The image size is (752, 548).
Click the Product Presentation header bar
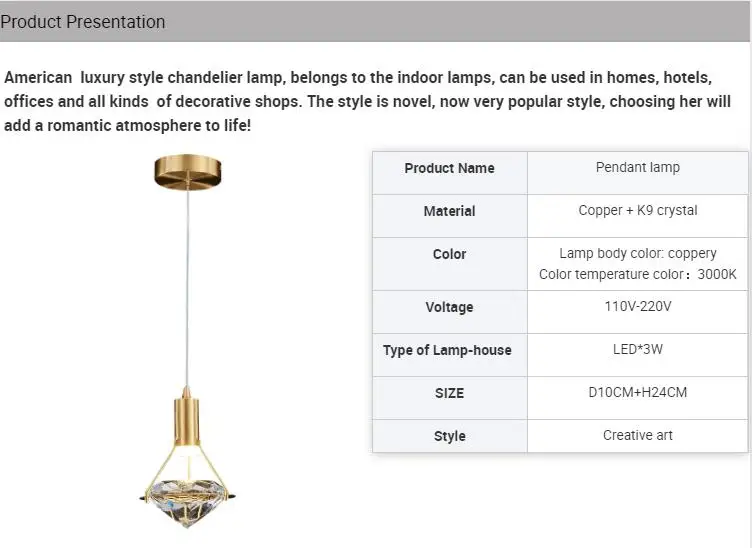click(x=376, y=21)
